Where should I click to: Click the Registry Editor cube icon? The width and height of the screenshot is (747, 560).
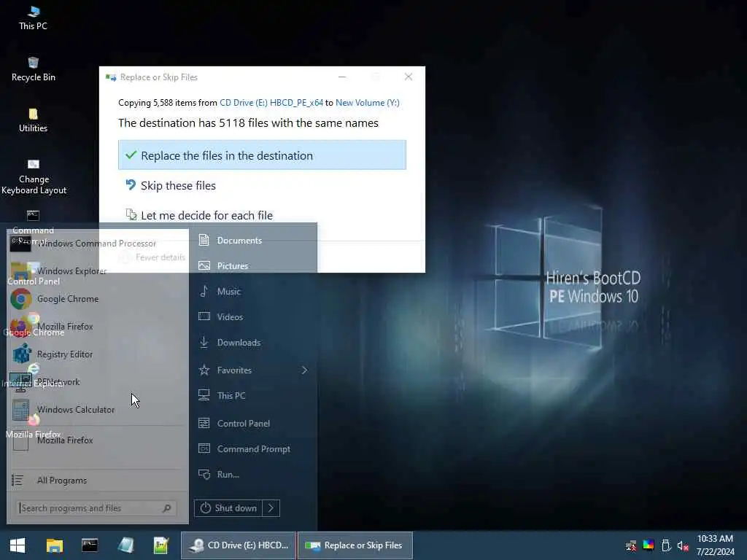(x=21, y=354)
